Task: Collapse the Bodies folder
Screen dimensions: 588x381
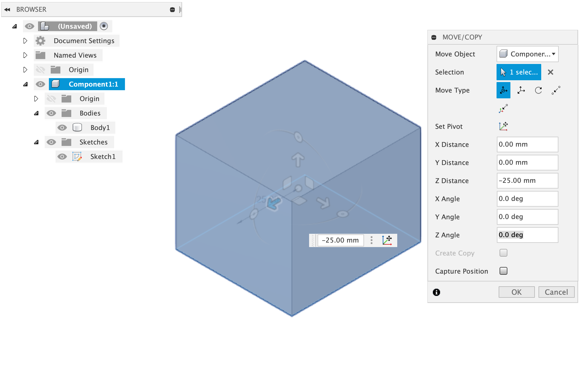Action: [36, 113]
